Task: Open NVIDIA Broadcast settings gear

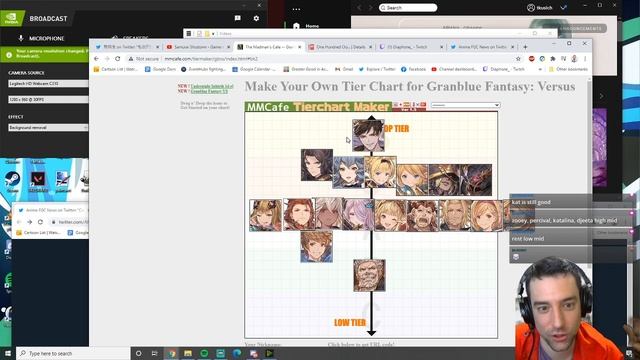Action: (256, 18)
